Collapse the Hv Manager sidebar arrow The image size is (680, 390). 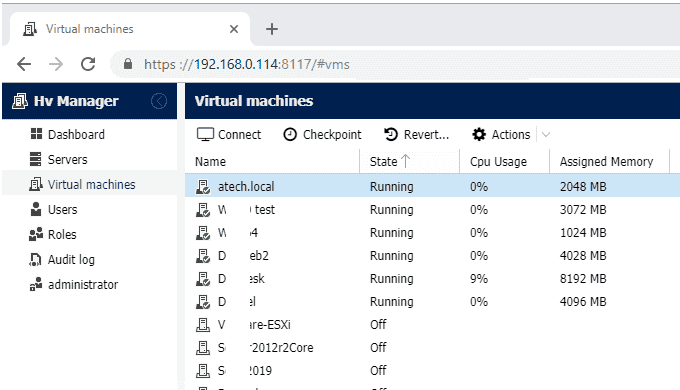(159, 101)
